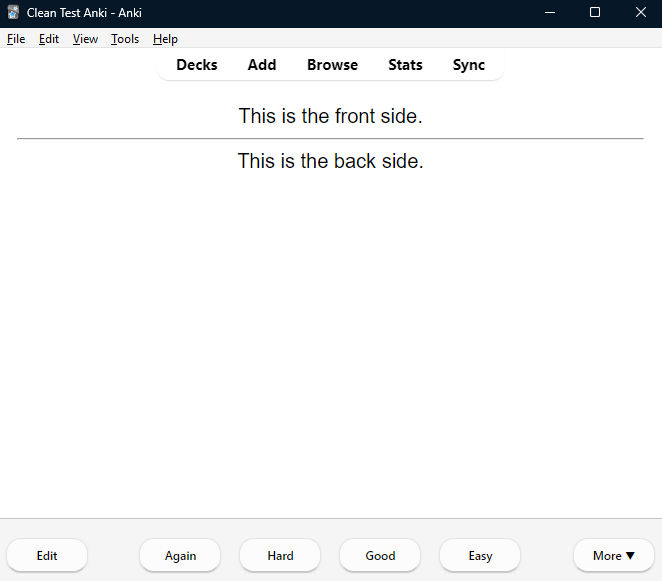
Task: Go to the Decks screen
Action: tap(197, 65)
